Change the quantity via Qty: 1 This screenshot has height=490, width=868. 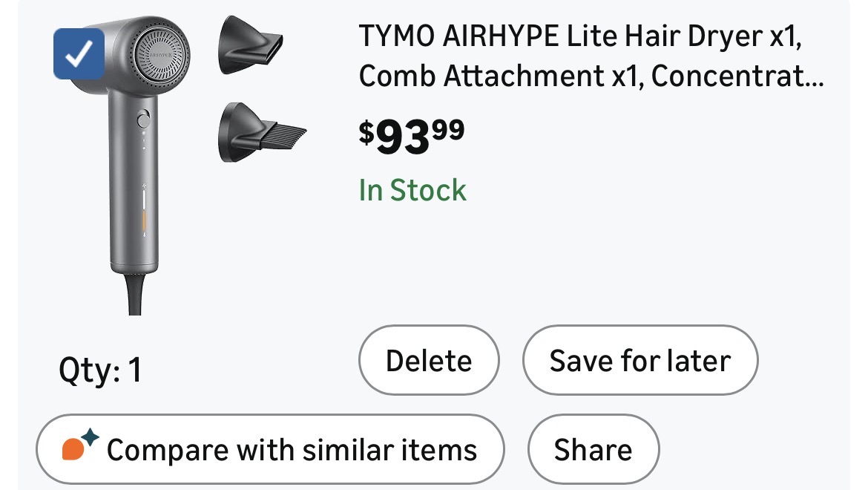pyautogui.click(x=100, y=370)
